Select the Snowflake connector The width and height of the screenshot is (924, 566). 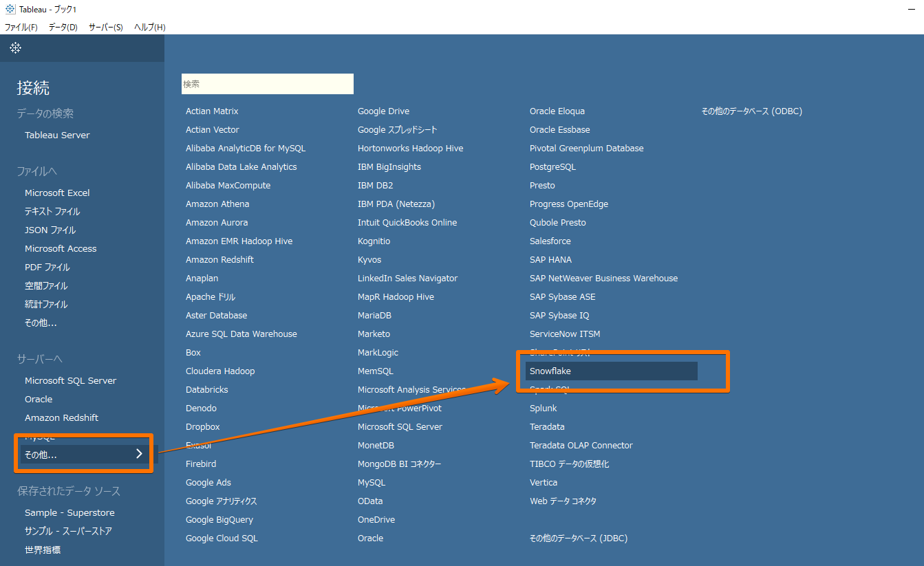pyautogui.click(x=550, y=371)
